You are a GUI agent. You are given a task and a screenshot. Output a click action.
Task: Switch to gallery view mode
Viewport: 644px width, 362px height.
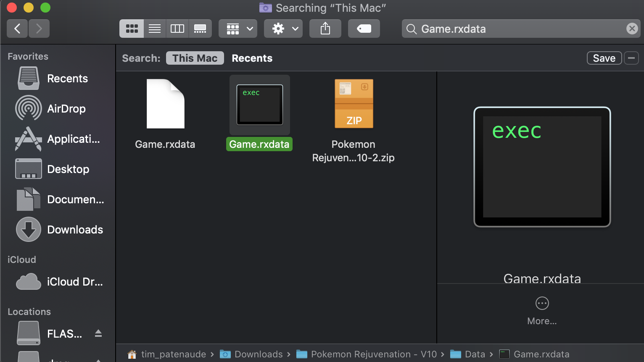[x=200, y=29]
